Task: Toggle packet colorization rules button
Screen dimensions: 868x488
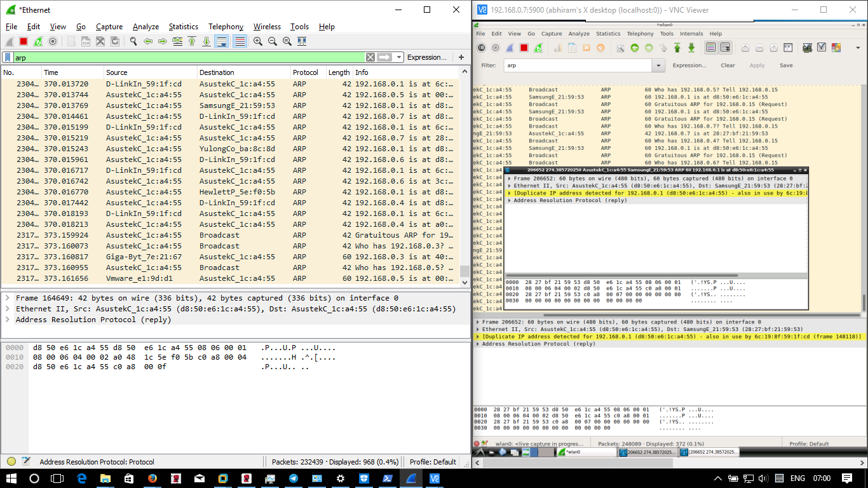Action: pos(240,41)
